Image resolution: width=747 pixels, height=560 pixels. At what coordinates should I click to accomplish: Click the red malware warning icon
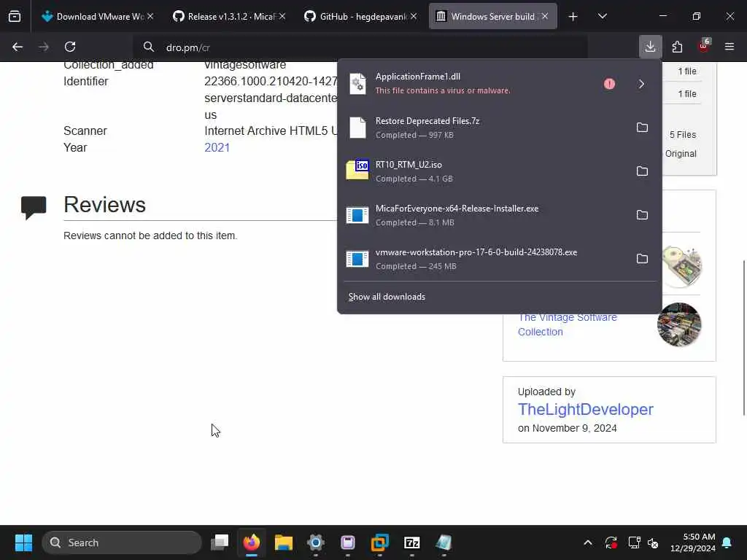pos(609,84)
